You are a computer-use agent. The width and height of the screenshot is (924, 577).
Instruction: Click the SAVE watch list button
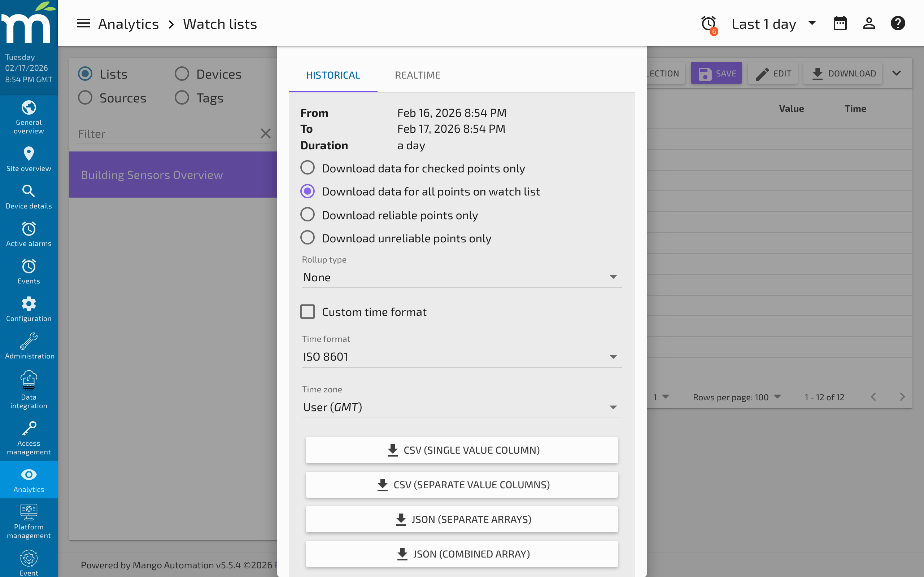click(x=716, y=73)
